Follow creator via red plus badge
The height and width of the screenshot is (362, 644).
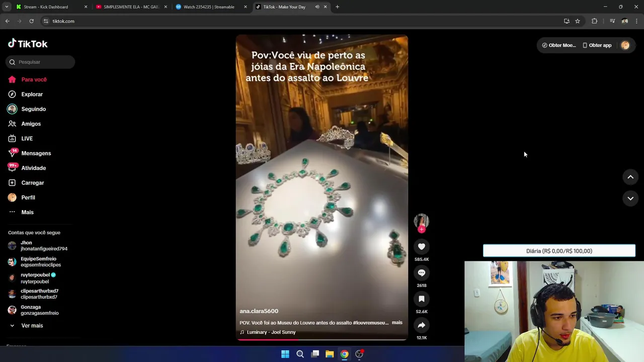pyautogui.click(x=422, y=229)
